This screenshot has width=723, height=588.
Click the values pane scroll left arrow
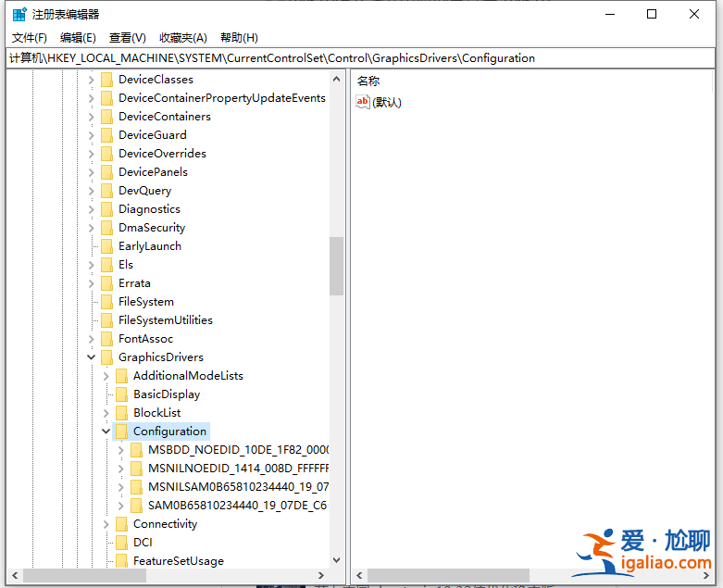click(x=360, y=575)
